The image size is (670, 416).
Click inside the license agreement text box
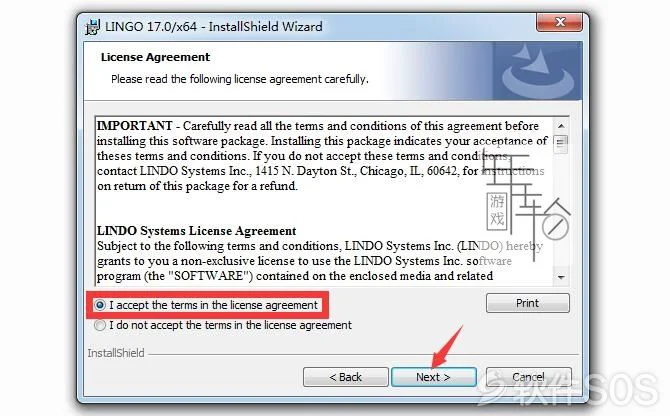pos(324,201)
